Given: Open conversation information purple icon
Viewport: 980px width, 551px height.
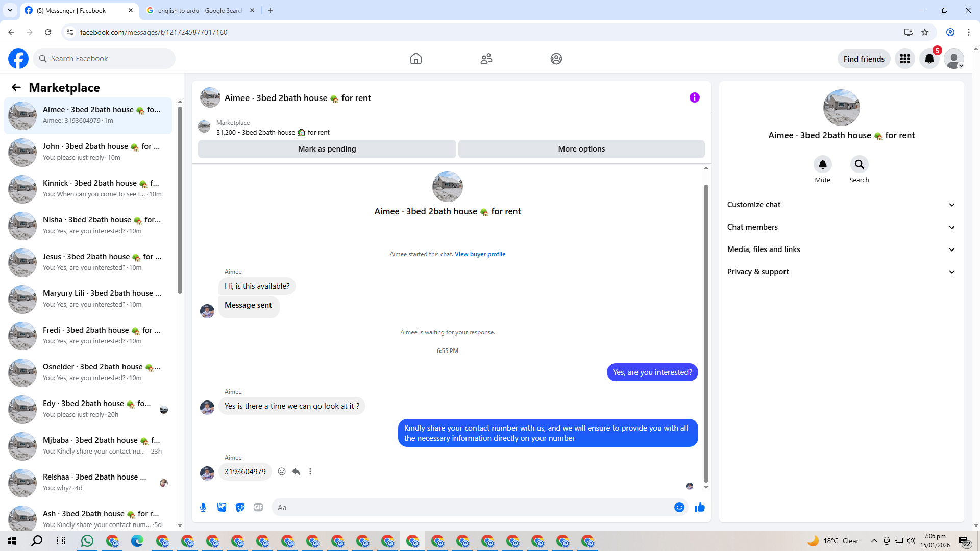Looking at the screenshot, I should [x=694, y=97].
